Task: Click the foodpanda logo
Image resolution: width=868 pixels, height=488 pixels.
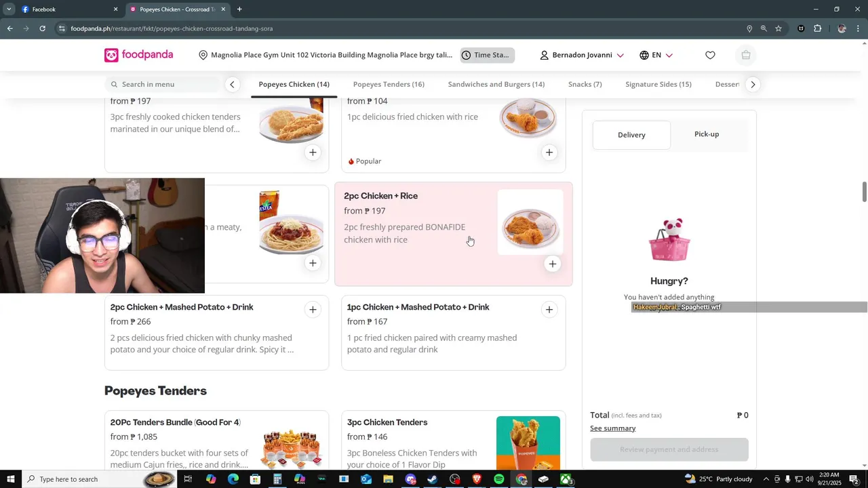Action: tap(138, 55)
